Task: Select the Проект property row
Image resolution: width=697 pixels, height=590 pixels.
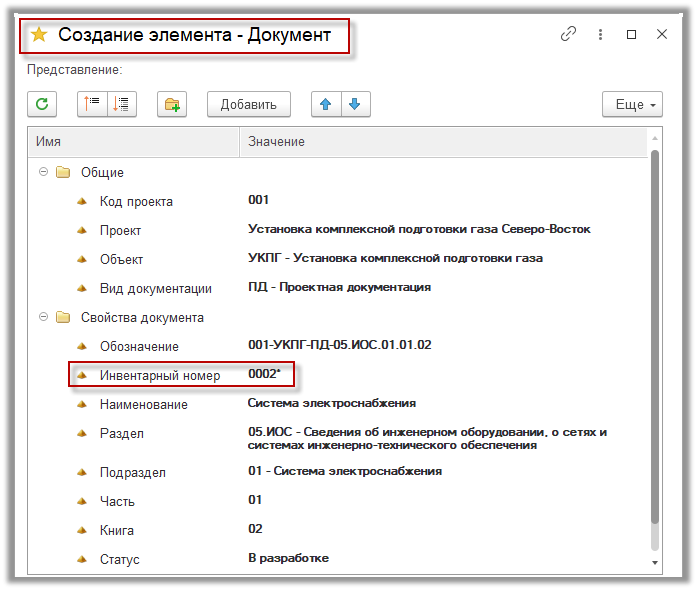Action: [338, 230]
